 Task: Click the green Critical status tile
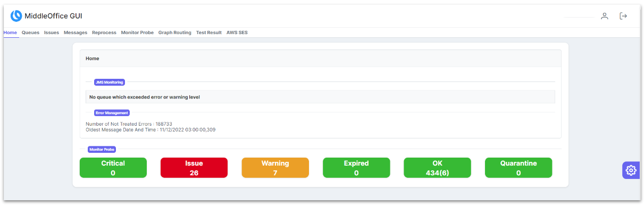pyautogui.click(x=113, y=168)
